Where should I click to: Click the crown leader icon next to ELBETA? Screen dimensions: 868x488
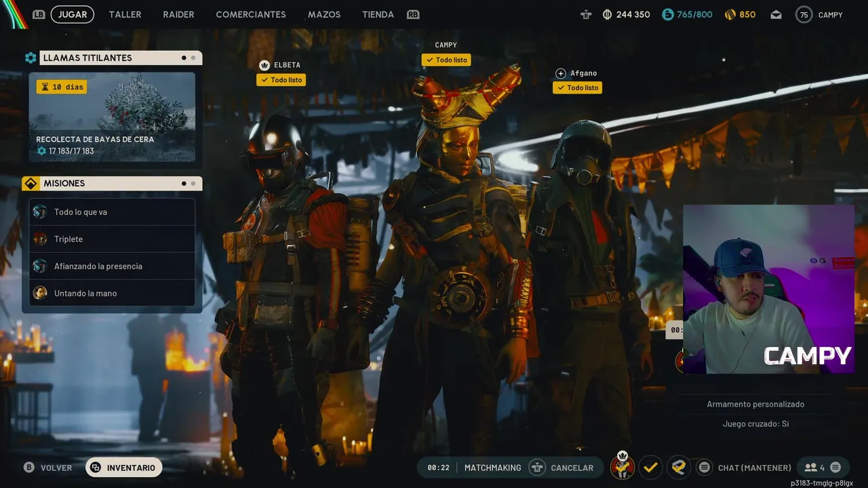click(264, 65)
